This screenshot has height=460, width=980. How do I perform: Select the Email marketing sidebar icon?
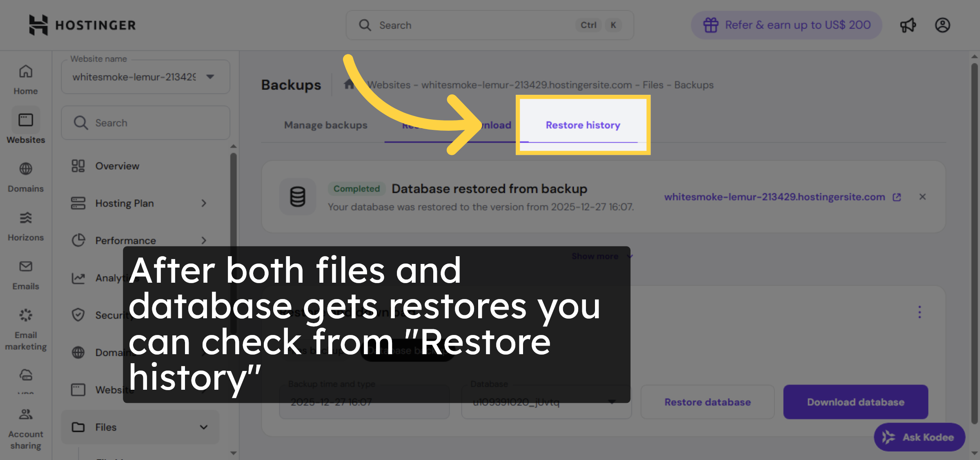pyautogui.click(x=25, y=315)
